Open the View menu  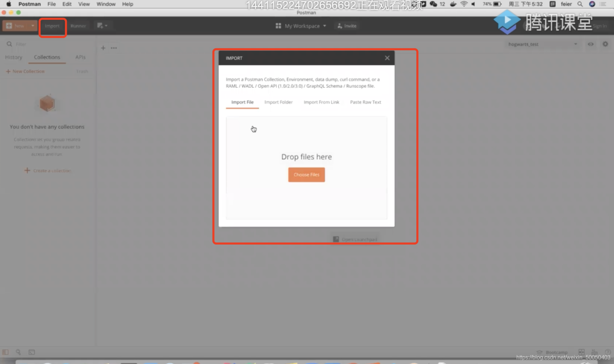point(84,4)
